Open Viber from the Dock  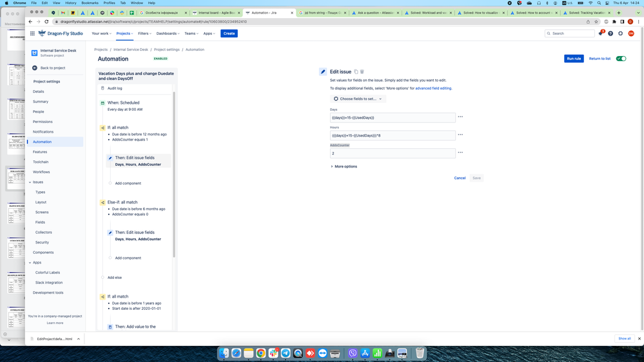pos(353,353)
